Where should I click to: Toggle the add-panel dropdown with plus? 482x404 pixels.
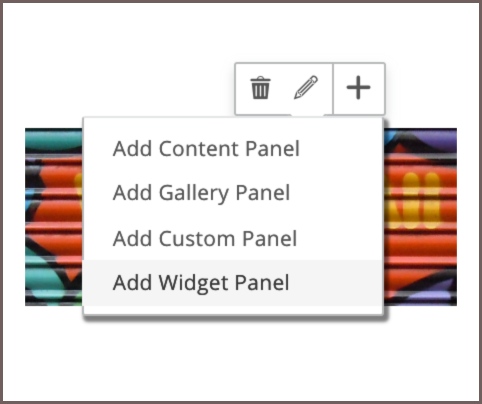(359, 88)
